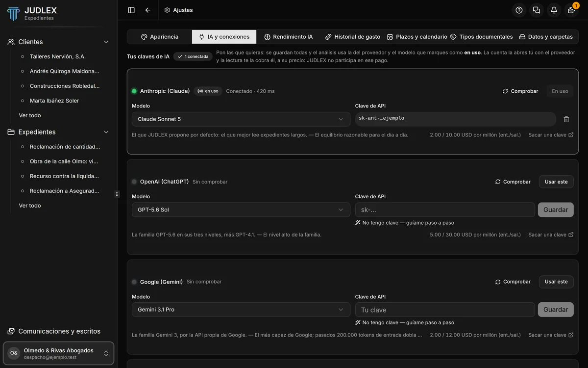Click Guardar for the OpenAI key
Image resolution: width=588 pixels, height=368 pixels.
(556, 210)
